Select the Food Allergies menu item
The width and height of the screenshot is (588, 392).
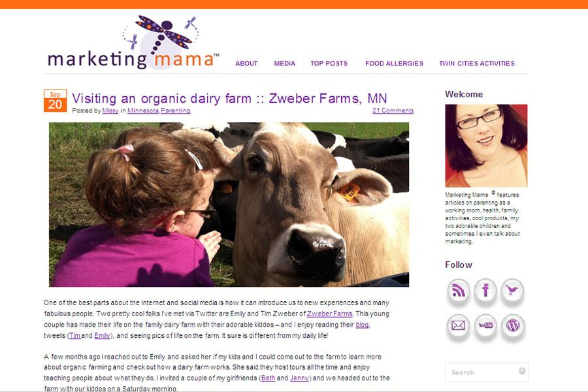click(394, 63)
